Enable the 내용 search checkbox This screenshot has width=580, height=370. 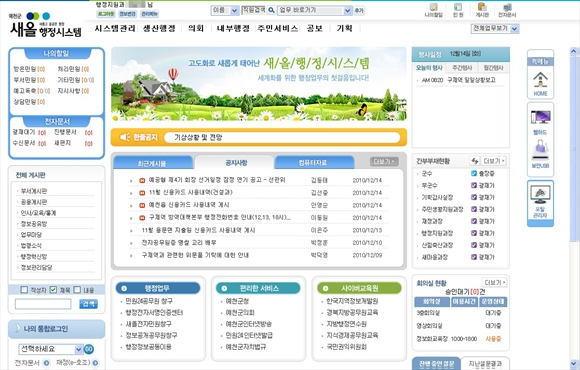pyautogui.click(x=77, y=290)
